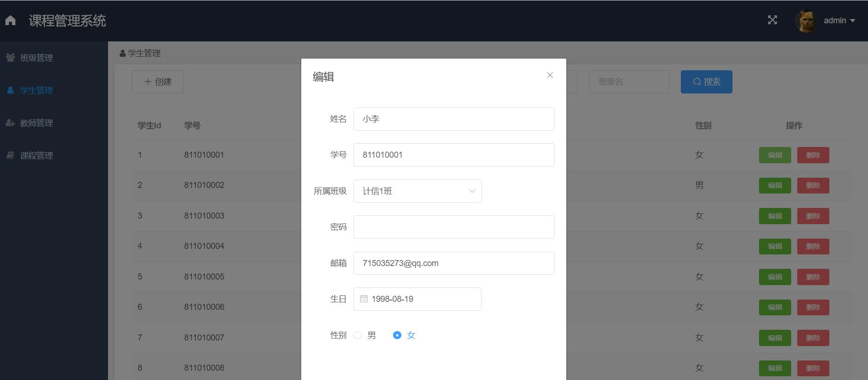Click the 姓名 input field

[x=454, y=119]
